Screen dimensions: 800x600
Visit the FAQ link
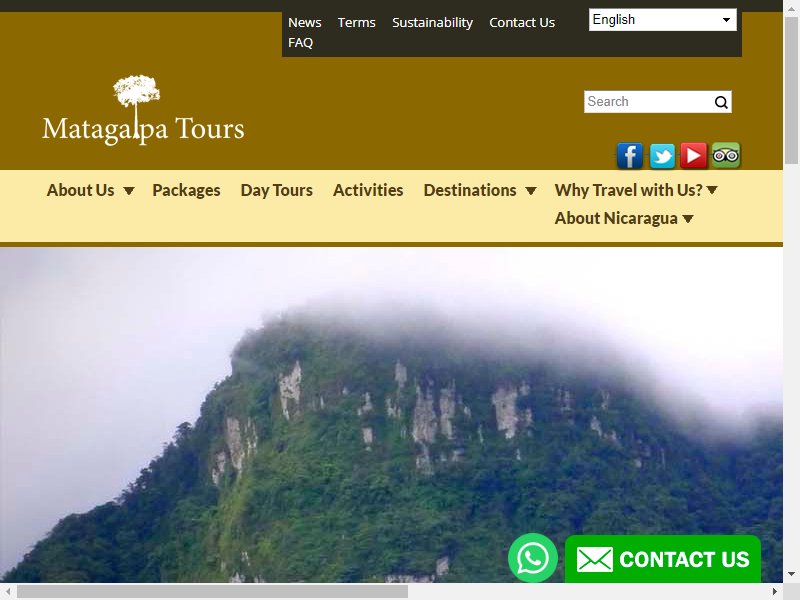click(x=301, y=43)
